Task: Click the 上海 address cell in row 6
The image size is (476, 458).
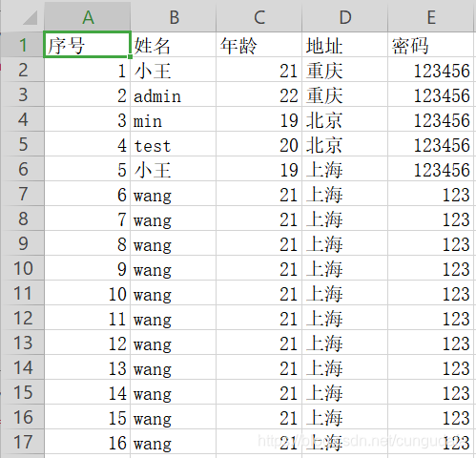Action: coord(345,169)
